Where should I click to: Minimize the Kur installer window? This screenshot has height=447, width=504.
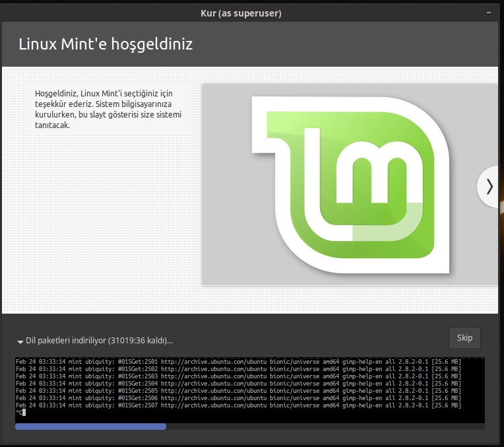489,13
